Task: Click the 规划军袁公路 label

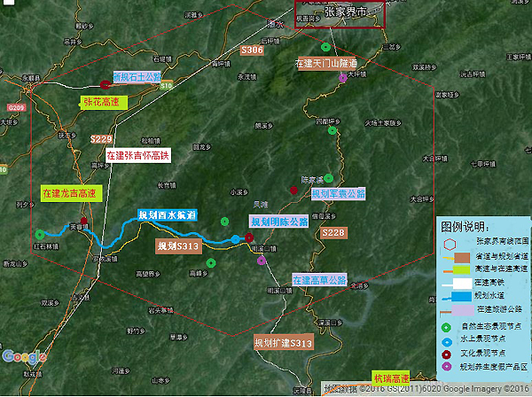Action: click(x=338, y=192)
